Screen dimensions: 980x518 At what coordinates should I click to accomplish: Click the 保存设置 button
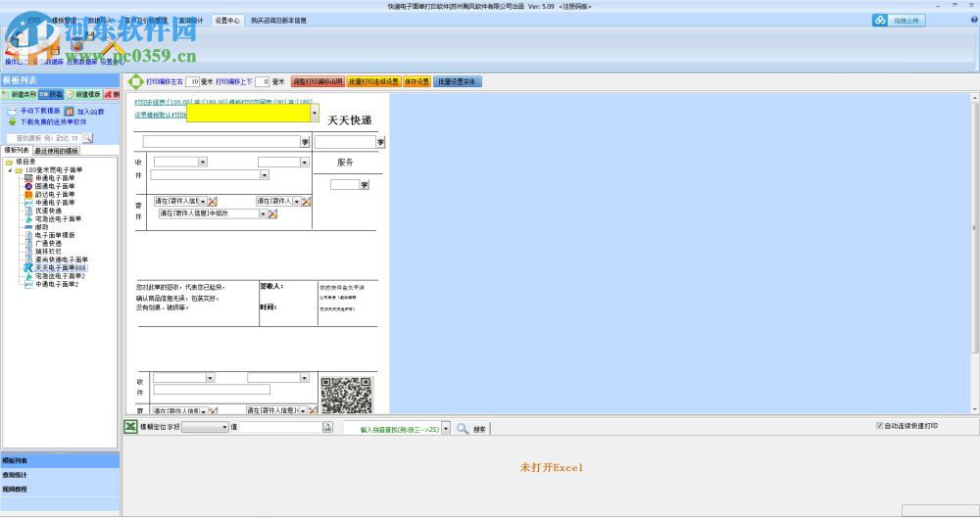(x=416, y=82)
